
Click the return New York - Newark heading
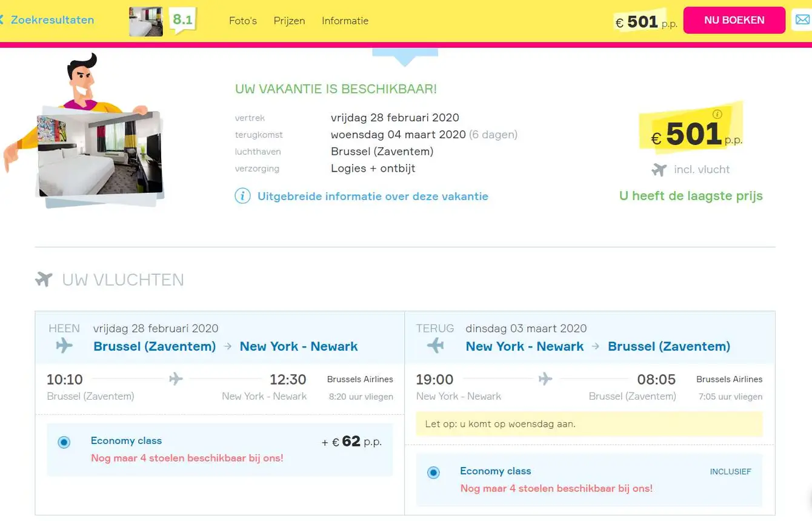pyautogui.click(x=525, y=346)
